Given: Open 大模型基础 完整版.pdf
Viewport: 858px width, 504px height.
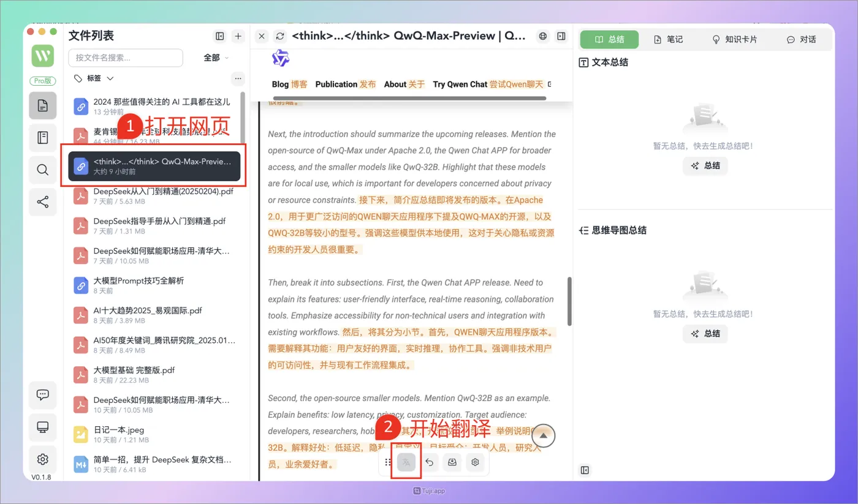Looking at the screenshot, I should [x=154, y=375].
